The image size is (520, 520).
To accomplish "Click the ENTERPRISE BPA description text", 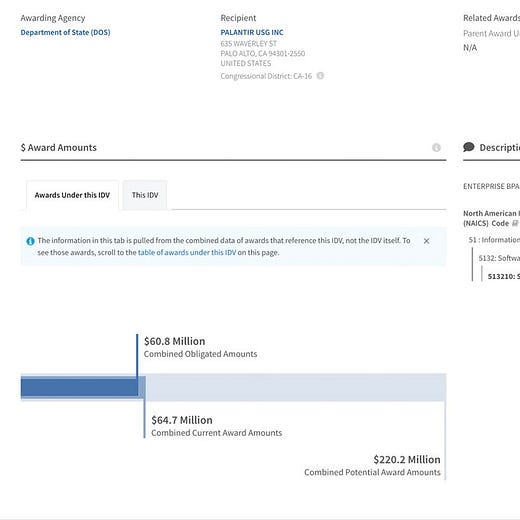I will 491,186.
